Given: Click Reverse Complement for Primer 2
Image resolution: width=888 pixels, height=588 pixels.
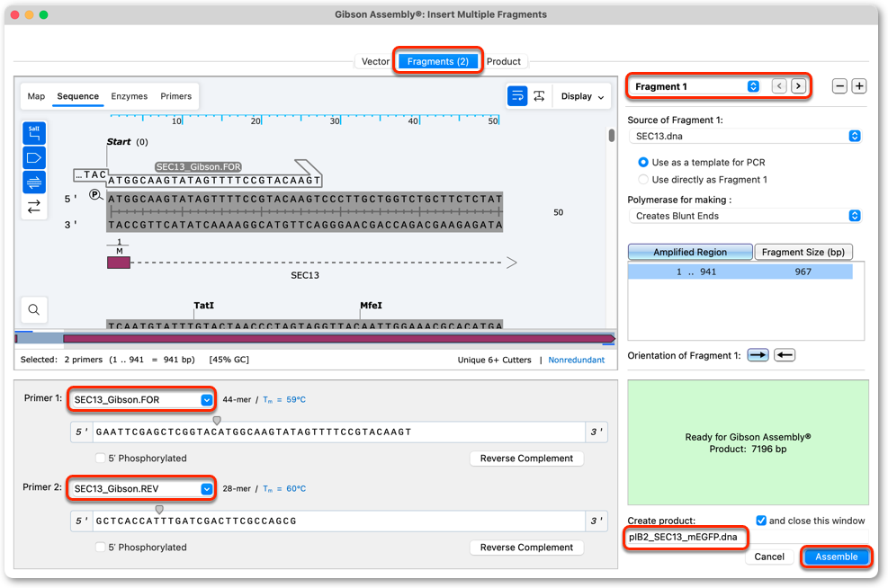Looking at the screenshot, I should (526, 547).
